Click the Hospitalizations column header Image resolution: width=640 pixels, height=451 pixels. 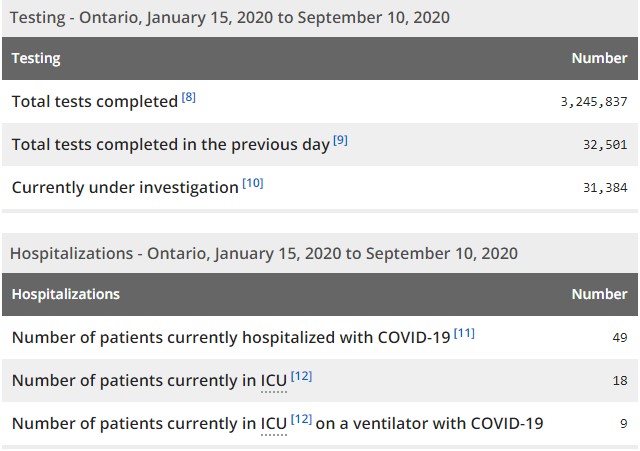tap(66, 294)
